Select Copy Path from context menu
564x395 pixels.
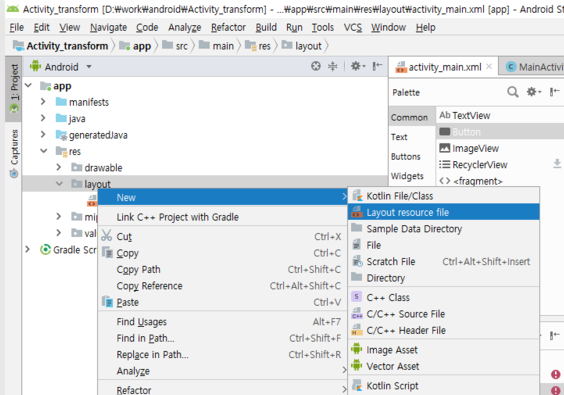pos(222,269)
